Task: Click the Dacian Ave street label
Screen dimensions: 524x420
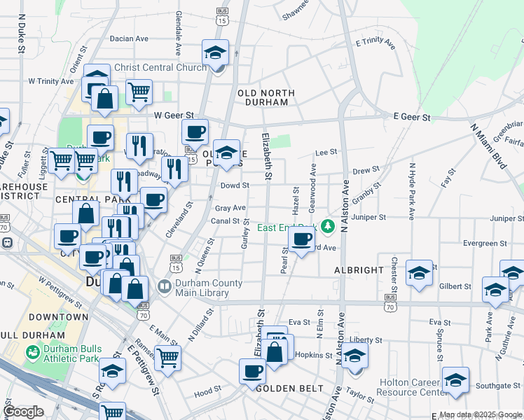Action: pyautogui.click(x=129, y=38)
